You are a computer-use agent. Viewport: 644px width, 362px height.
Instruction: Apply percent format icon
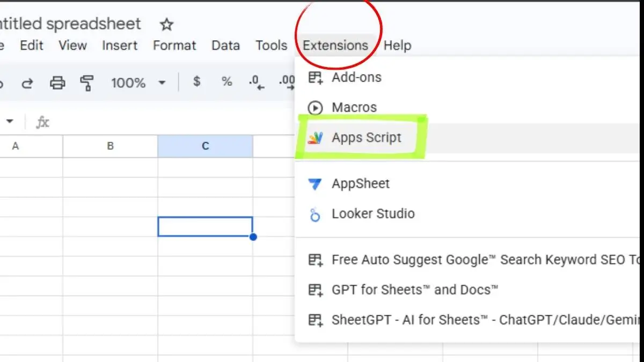[226, 82]
